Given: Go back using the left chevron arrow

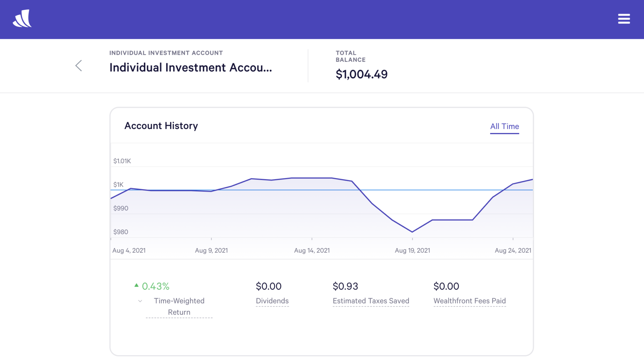Looking at the screenshot, I should (x=79, y=66).
